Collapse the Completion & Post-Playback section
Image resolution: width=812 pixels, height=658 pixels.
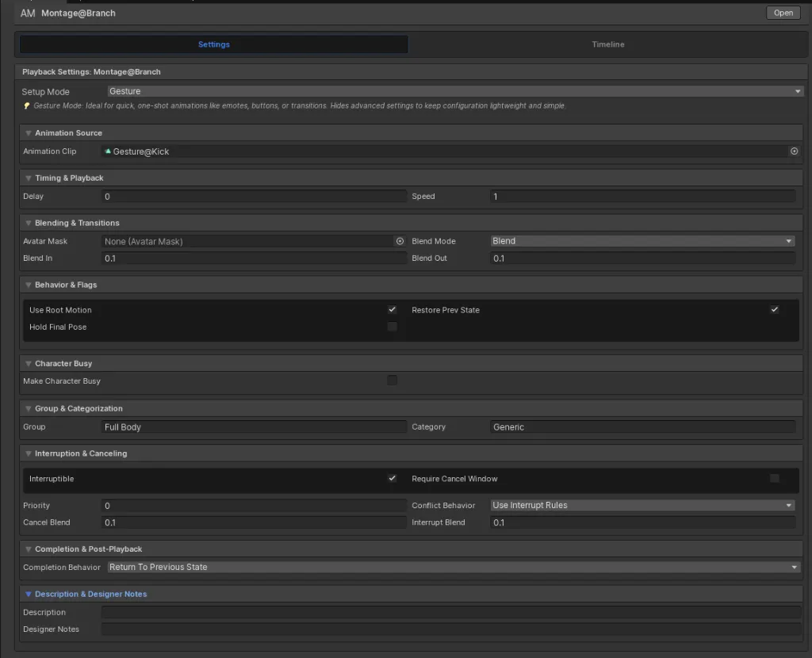[x=29, y=549]
